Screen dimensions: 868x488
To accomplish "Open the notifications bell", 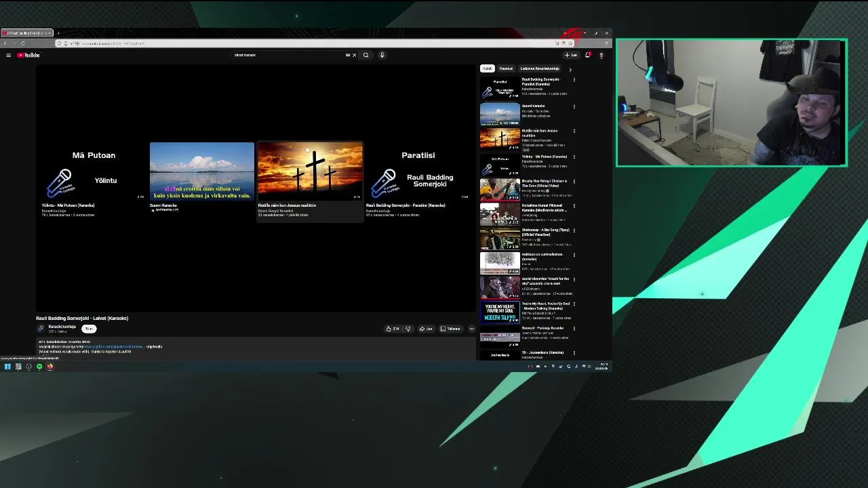I will 587,55.
